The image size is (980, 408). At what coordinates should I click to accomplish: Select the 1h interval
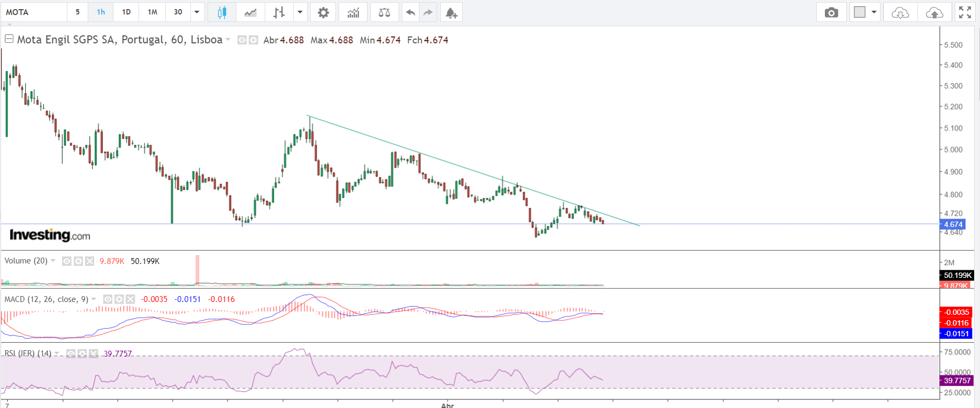(101, 12)
